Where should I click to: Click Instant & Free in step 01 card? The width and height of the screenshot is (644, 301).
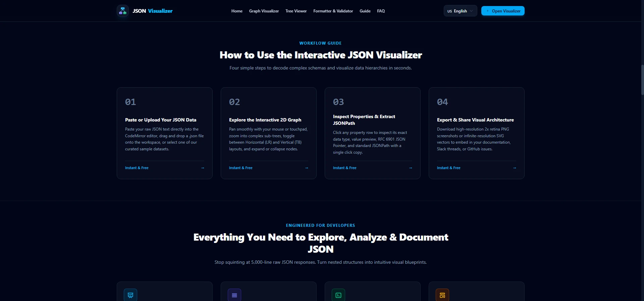[x=137, y=168]
